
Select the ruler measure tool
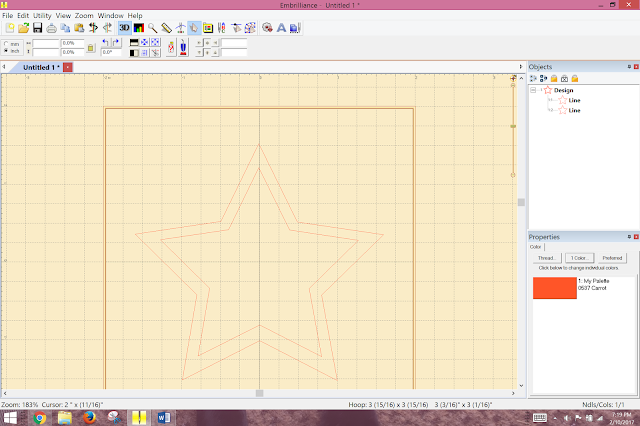[x=167, y=28]
